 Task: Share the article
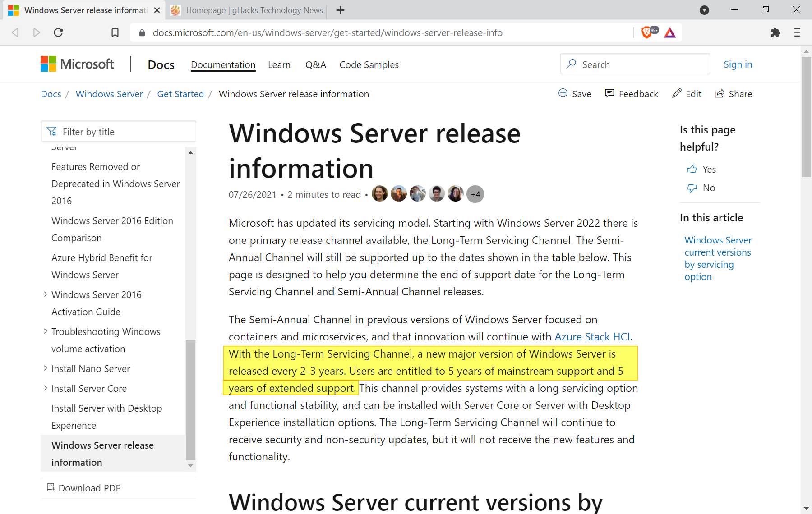pyautogui.click(x=734, y=94)
